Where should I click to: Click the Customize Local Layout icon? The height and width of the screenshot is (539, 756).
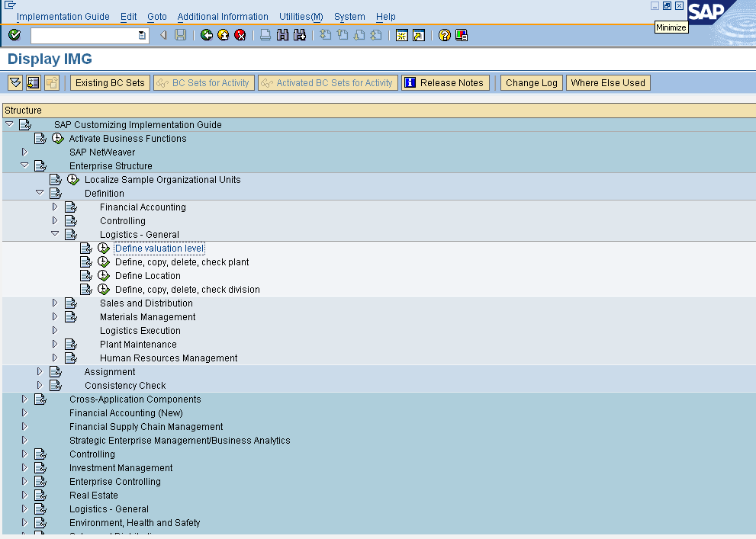click(462, 35)
